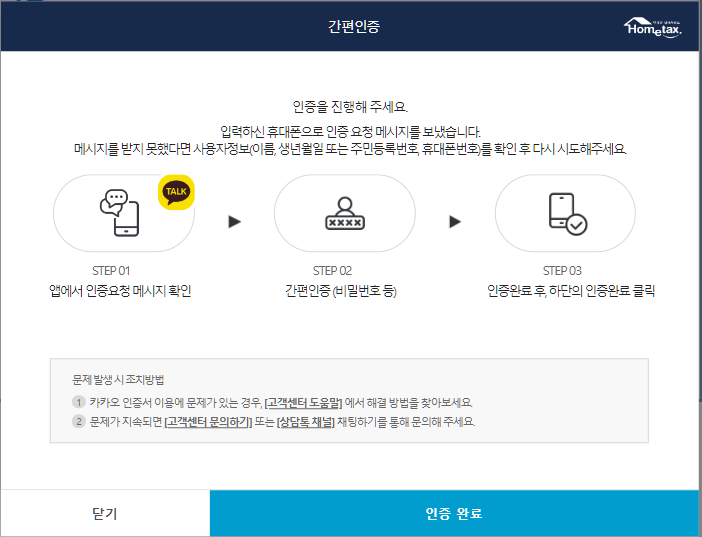The height and width of the screenshot is (537, 702).
Task: Click the 닫기 button
Action: tap(105, 513)
